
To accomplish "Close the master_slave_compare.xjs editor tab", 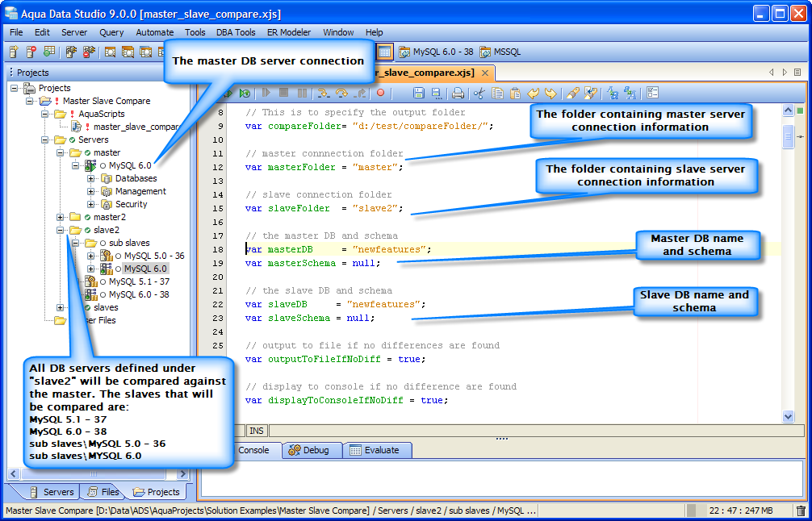I will 485,73.
